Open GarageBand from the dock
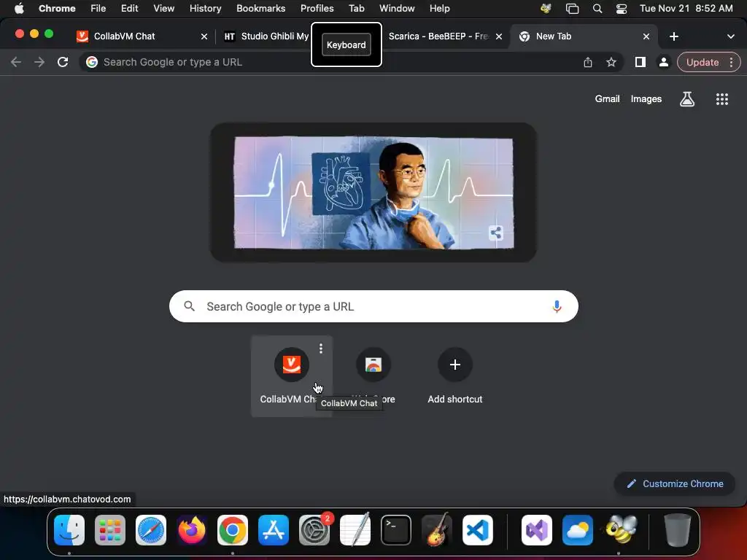Viewport: 747px width, 560px height. pyautogui.click(x=437, y=530)
